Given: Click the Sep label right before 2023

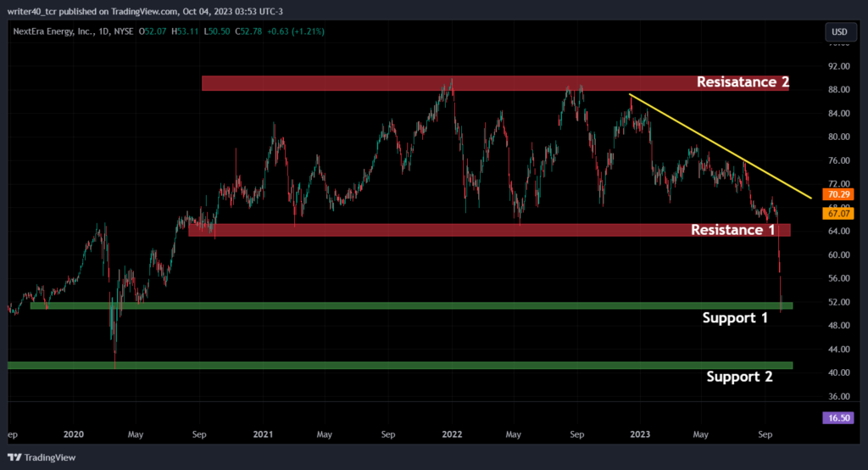Looking at the screenshot, I should [576, 434].
